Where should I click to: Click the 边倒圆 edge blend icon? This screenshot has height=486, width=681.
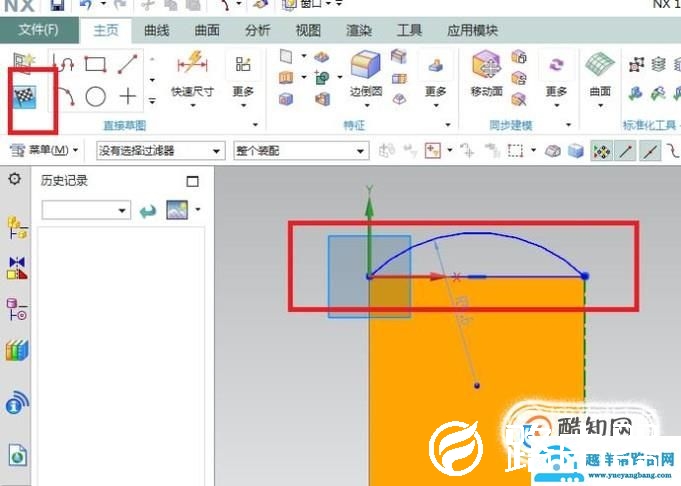pos(366,65)
